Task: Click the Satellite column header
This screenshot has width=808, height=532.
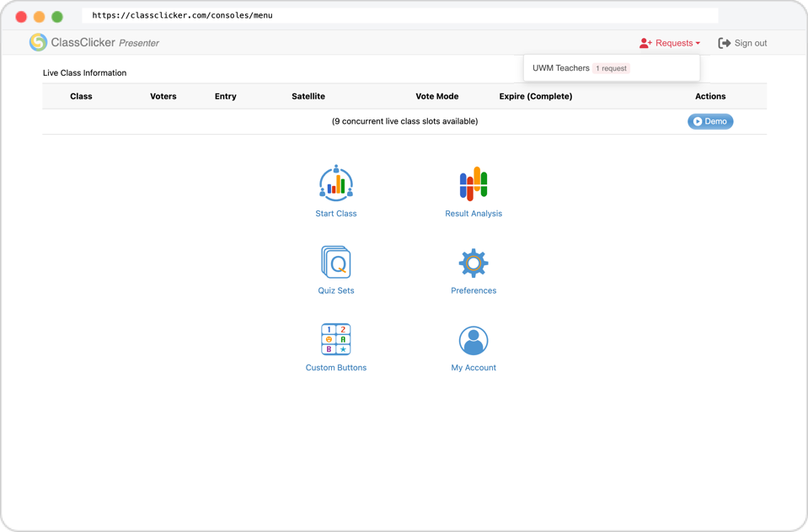Action: tap(308, 96)
